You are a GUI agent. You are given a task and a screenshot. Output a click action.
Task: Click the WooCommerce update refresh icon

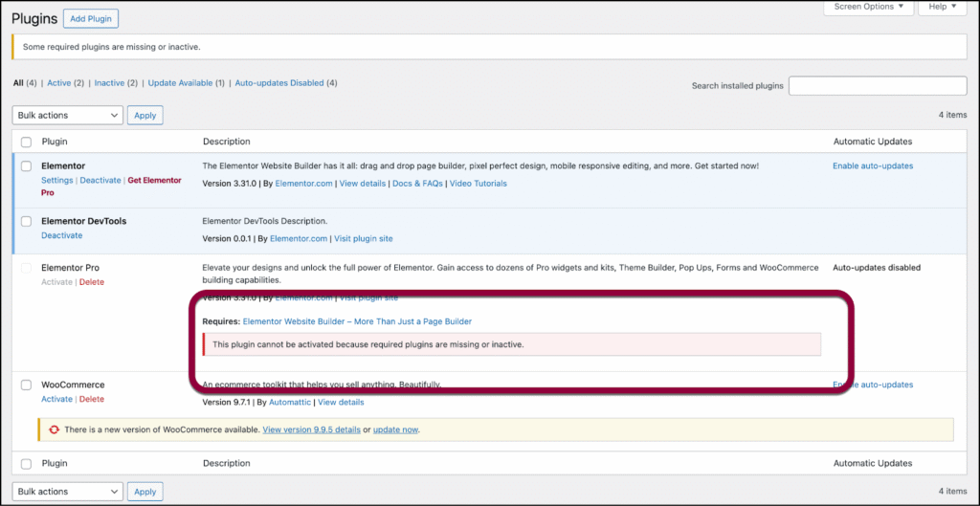pyautogui.click(x=54, y=430)
